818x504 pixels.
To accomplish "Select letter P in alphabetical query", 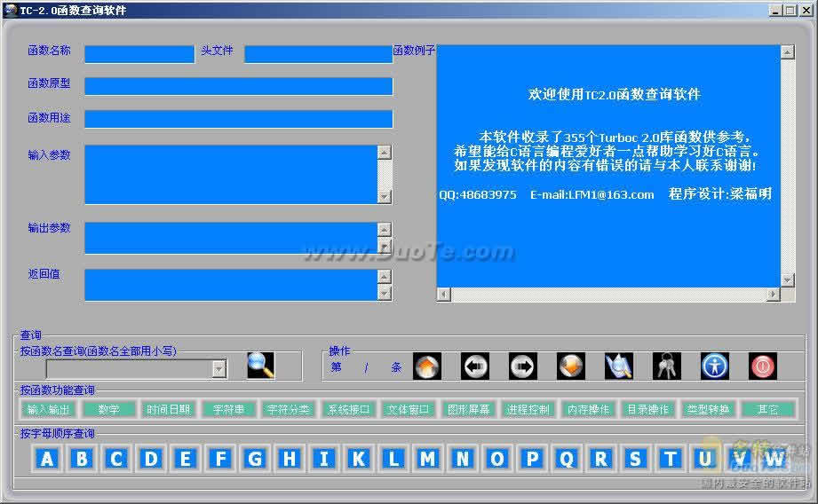I will tap(532, 459).
